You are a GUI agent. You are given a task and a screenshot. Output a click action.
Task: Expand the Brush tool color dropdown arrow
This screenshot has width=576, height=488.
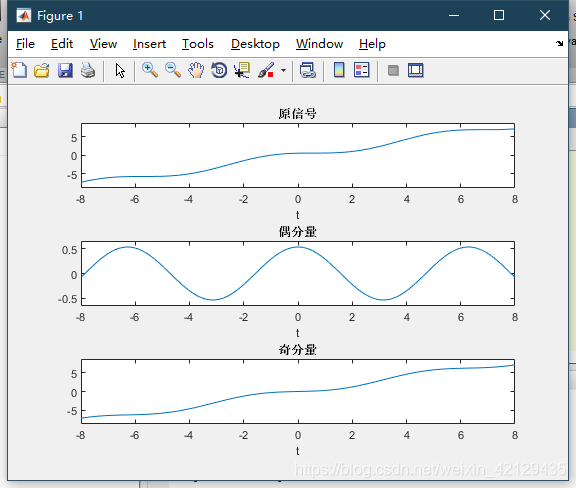point(283,70)
